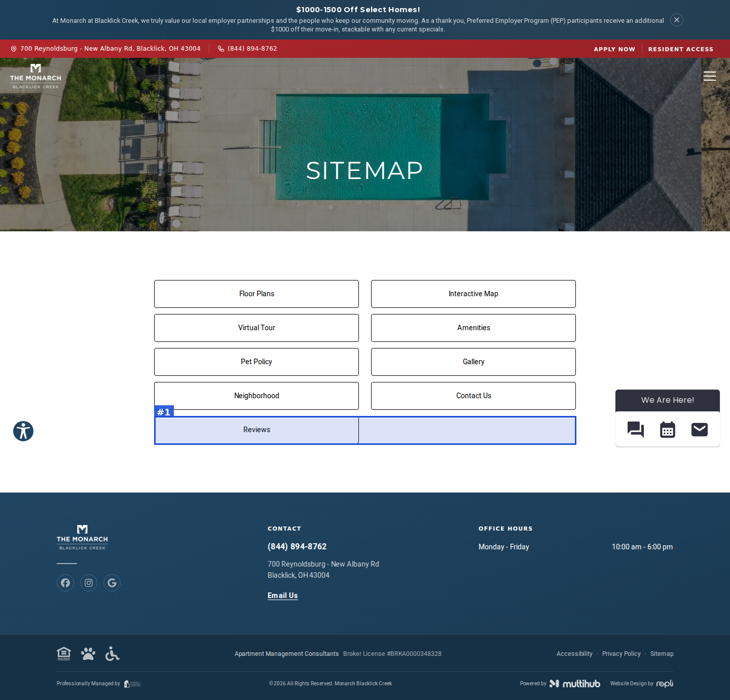Open the Pet Policy page

[257, 362]
